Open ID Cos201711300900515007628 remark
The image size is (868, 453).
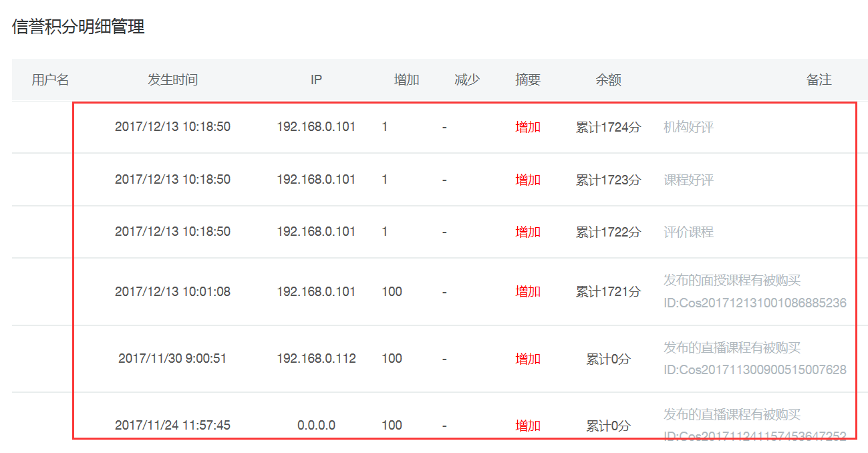click(755, 370)
